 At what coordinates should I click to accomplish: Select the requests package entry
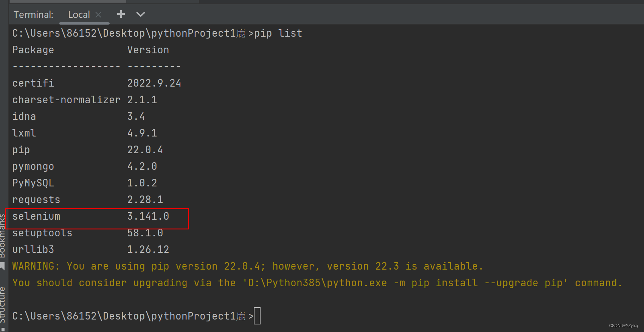(x=36, y=199)
